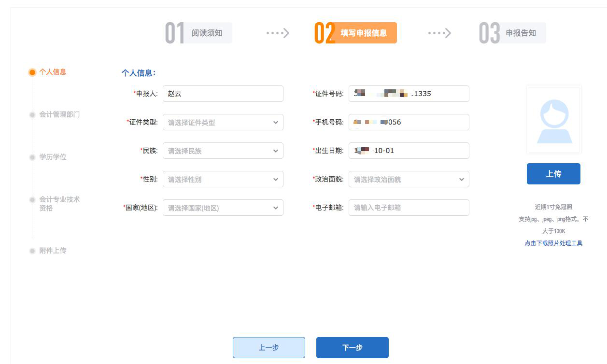Expand the 证件类型 dropdown

223,123
